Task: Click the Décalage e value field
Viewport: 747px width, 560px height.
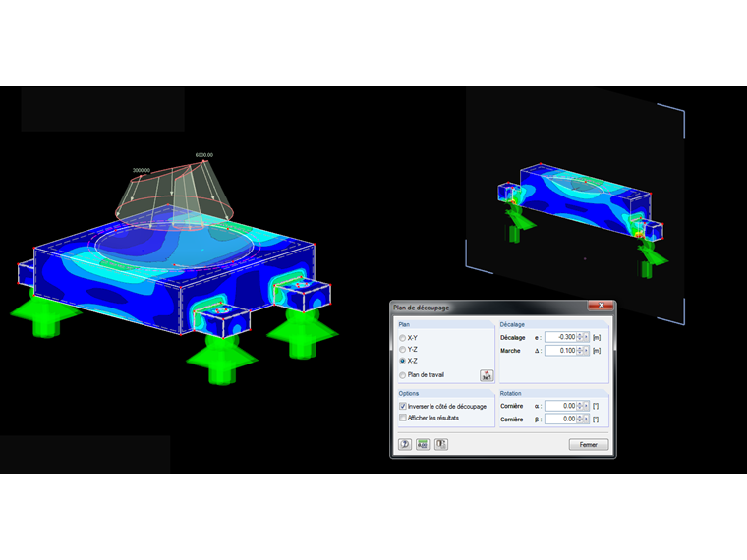Action: 560,337
